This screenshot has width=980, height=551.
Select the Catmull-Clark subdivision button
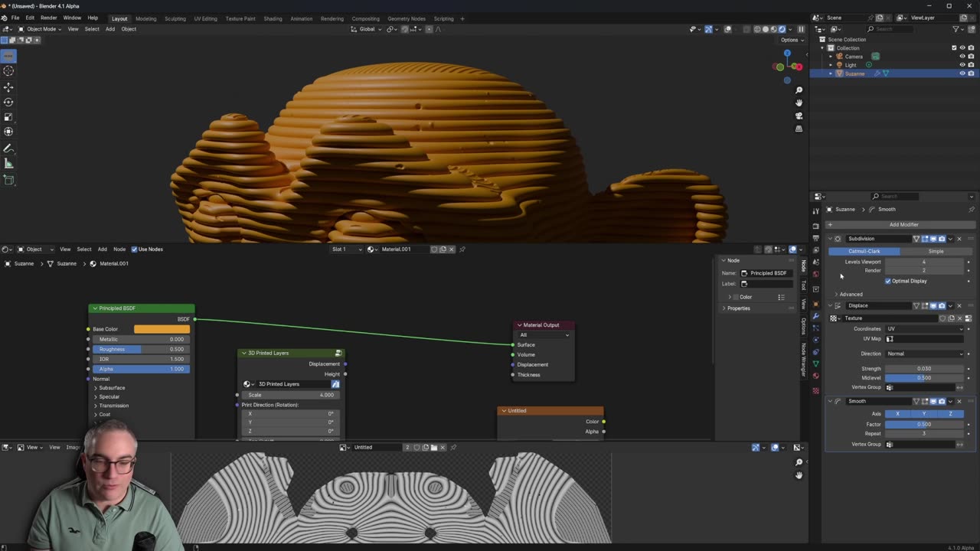864,251
